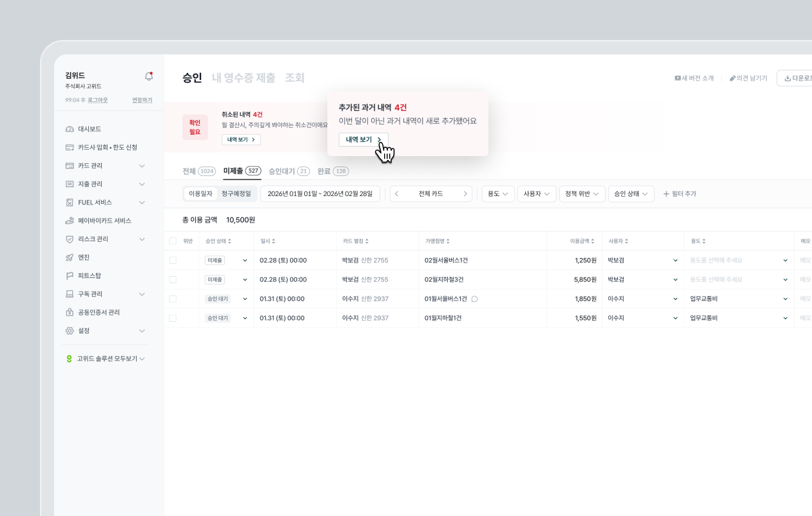Check the 02월지하철3건 row checkbox
This screenshot has height=516, width=812.
(x=172, y=280)
